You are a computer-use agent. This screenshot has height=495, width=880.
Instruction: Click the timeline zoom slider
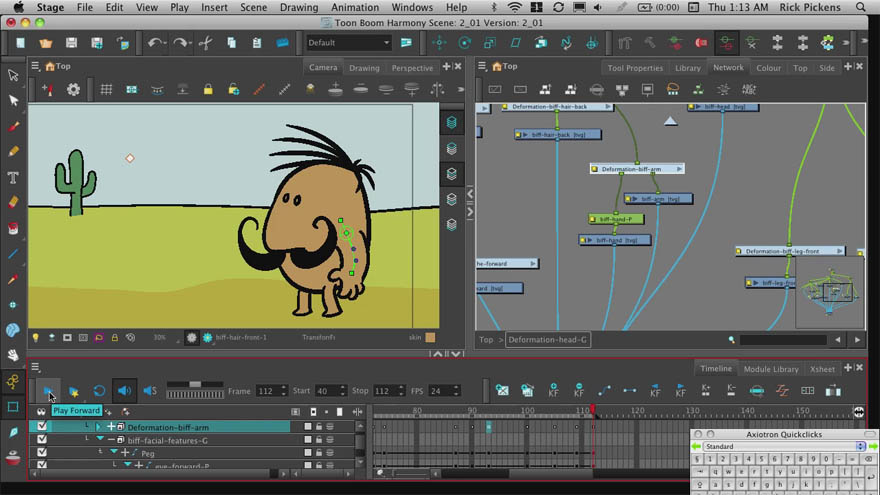pos(411,474)
